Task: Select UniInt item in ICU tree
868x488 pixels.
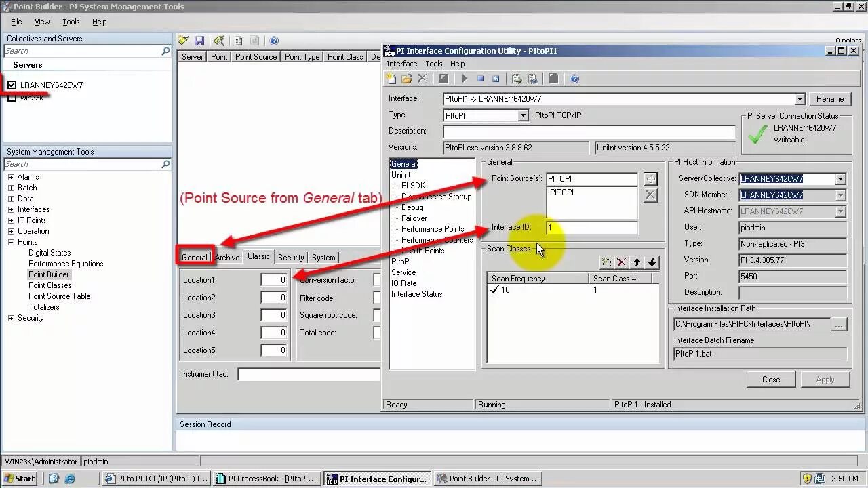Action: [x=401, y=175]
